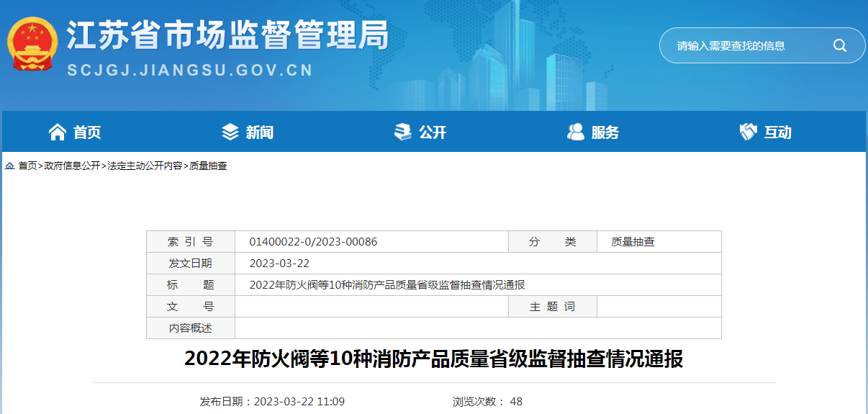
Task: Go to 法定主动公开内容 in the breadcrumb
Action: tap(145, 166)
